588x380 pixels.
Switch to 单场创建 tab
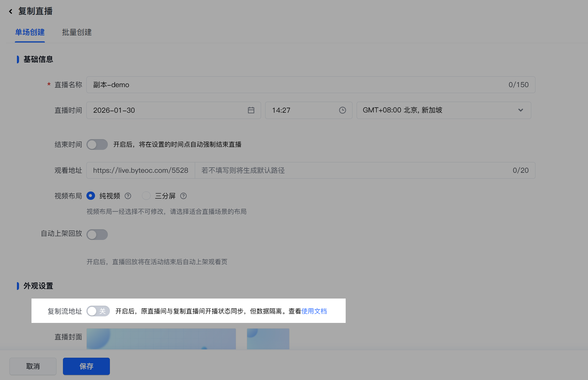[30, 32]
